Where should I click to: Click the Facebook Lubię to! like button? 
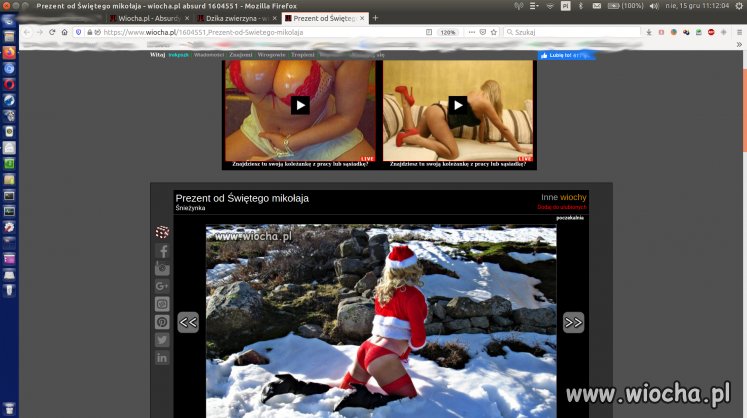566,55
